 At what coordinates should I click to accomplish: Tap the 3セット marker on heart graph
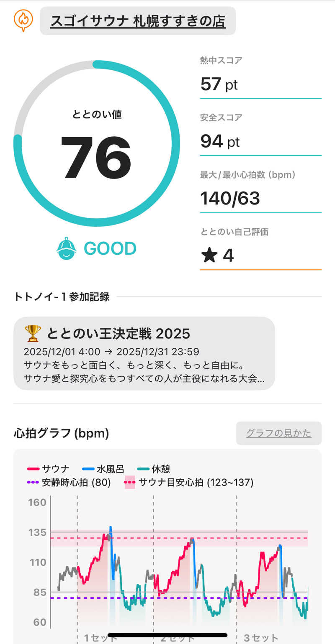click(x=261, y=638)
